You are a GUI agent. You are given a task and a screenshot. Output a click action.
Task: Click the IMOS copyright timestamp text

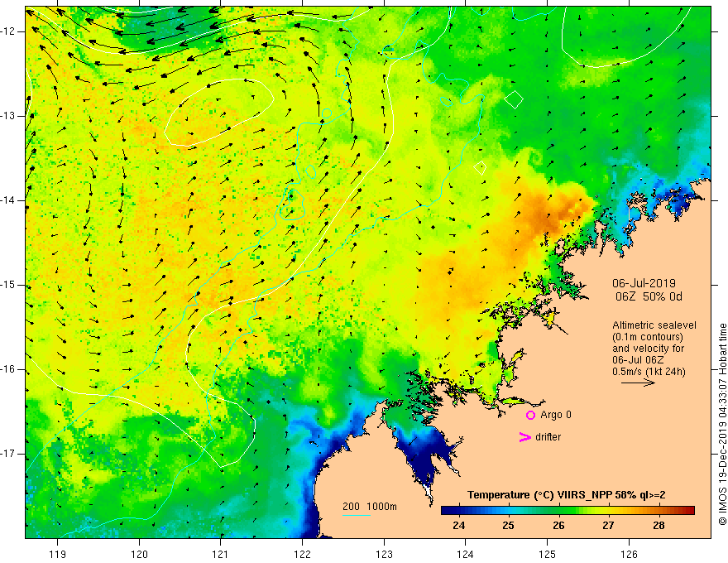(x=722, y=424)
